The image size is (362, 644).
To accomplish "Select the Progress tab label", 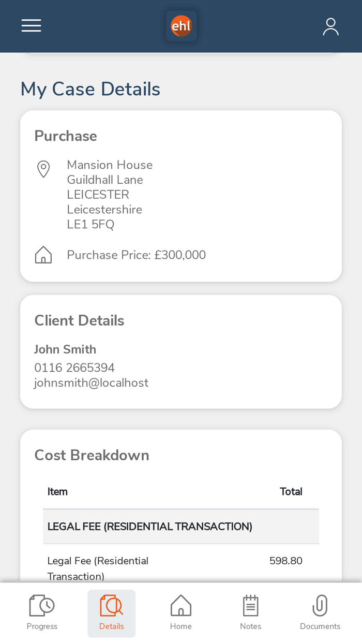I will 42,626.
